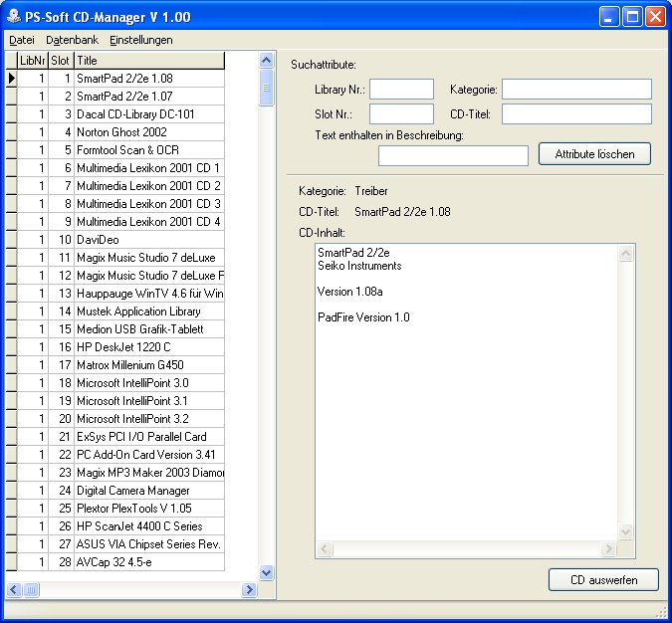This screenshot has width=672, height=623.
Task: Click the CD list scroll-up arrow
Action: pyautogui.click(x=266, y=61)
